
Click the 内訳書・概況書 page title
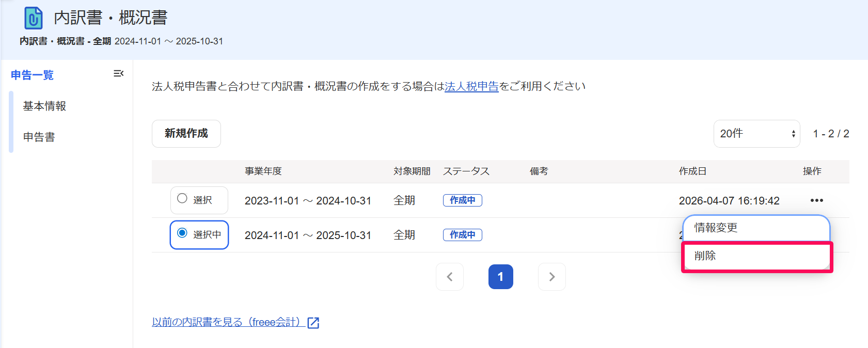pos(111,18)
